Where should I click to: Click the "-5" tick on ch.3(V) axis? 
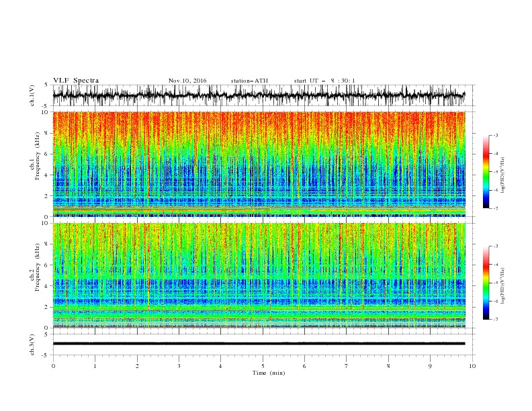click(x=46, y=355)
